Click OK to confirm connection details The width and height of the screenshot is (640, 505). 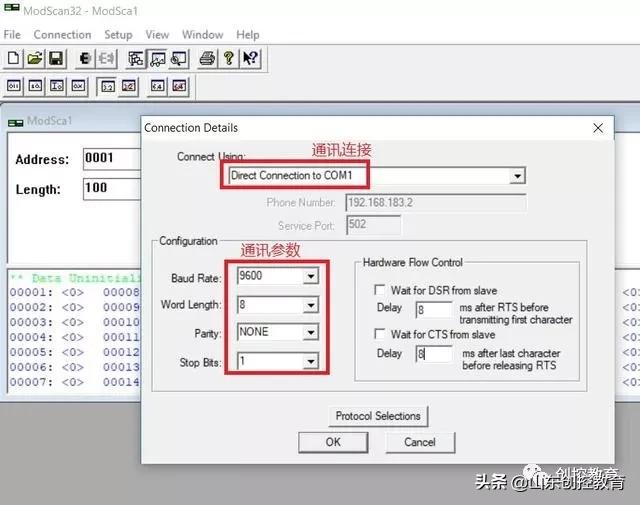coord(333,441)
